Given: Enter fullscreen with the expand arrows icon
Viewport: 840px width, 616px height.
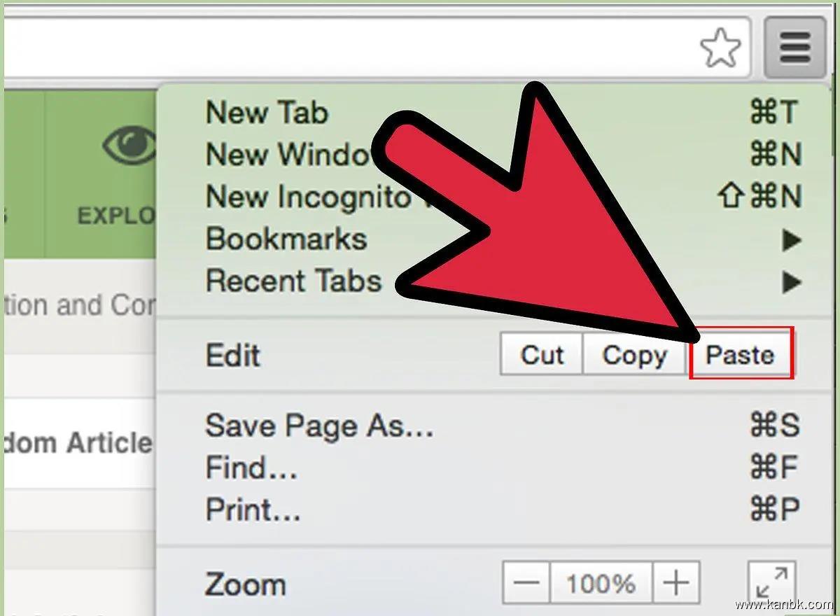Looking at the screenshot, I should pyautogui.click(x=772, y=584).
